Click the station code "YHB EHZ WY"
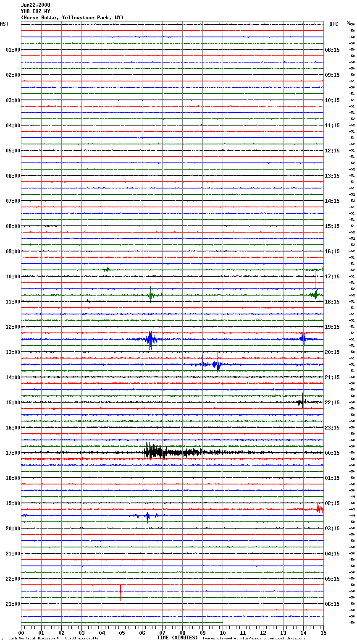The image size is (357, 644). tap(35, 11)
